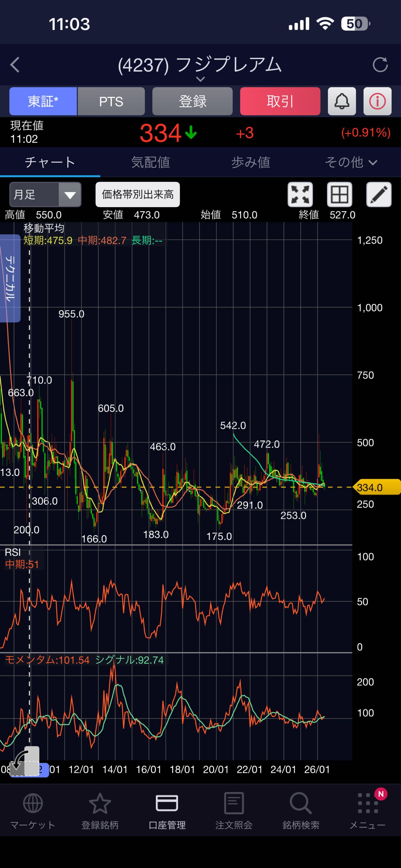Tap the back arrow icon
Image resolution: width=401 pixels, height=868 pixels.
(15, 65)
